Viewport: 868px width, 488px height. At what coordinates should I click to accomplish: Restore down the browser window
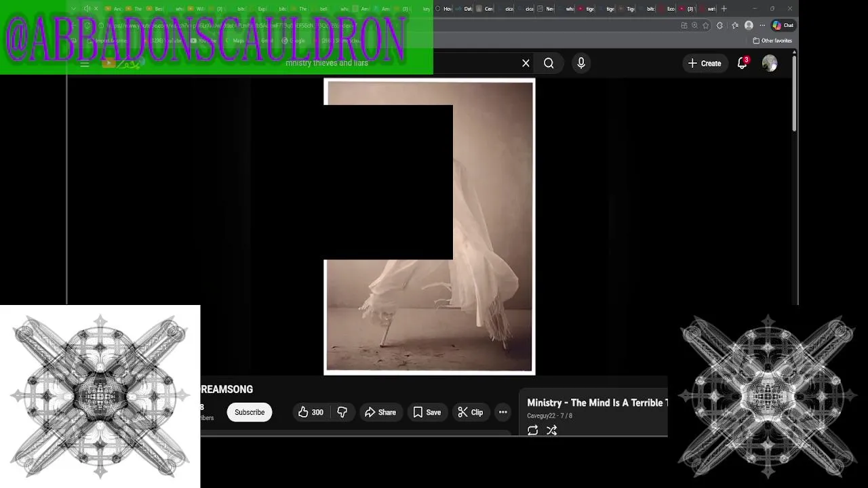tap(772, 9)
